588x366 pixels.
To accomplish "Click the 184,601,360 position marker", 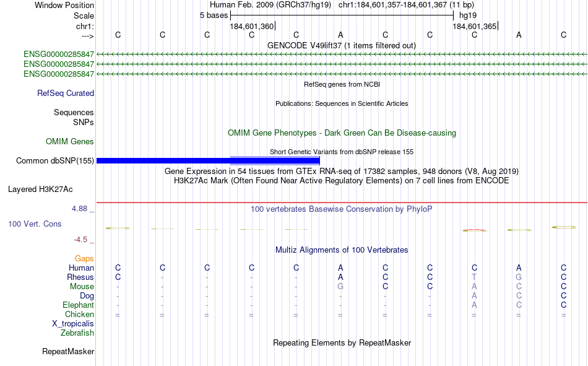I will 253,26.
